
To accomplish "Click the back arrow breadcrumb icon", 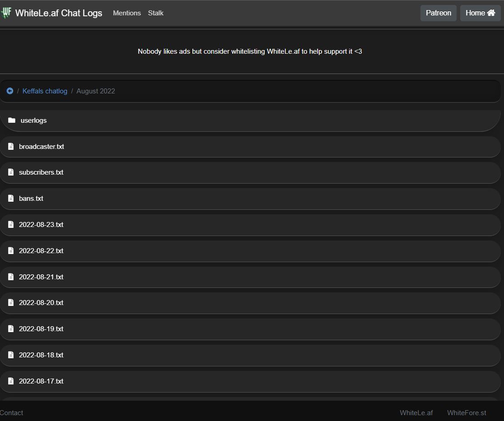I will coord(10,91).
